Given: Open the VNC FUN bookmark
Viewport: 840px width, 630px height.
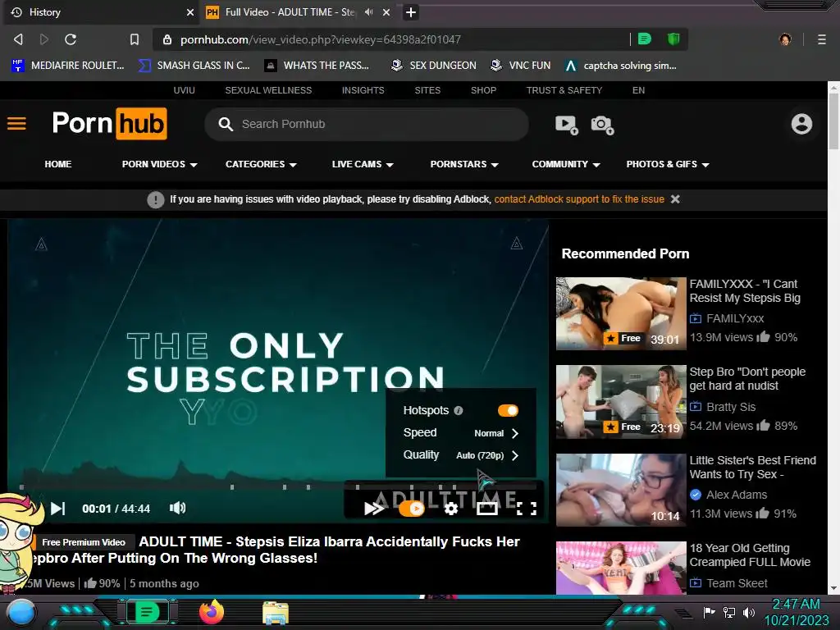Looking at the screenshot, I should pyautogui.click(x=521, y=66).
